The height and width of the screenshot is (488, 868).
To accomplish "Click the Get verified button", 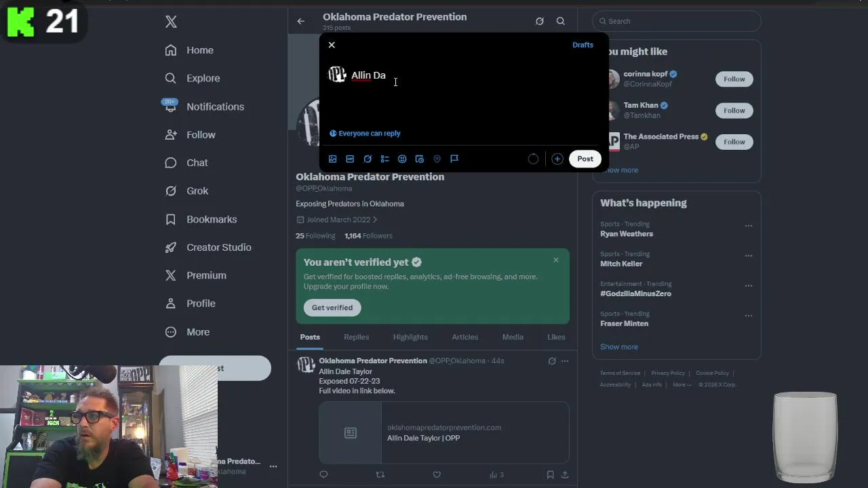I will (x=332, y=308).
